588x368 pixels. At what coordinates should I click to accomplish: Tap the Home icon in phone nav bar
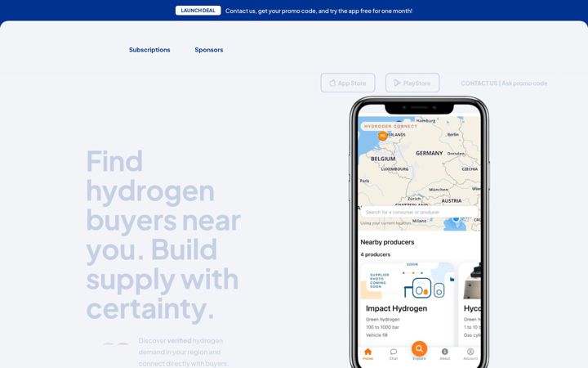pyautogui.click(x=367, y=352)
